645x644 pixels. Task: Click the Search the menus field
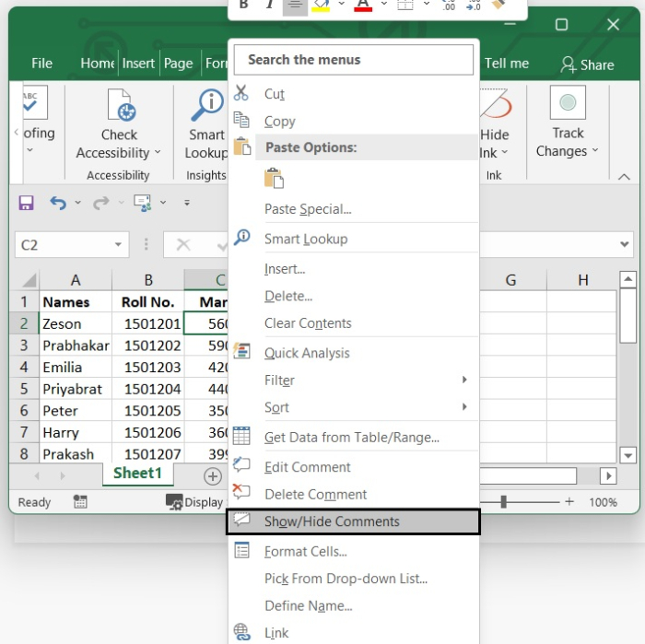354,60
